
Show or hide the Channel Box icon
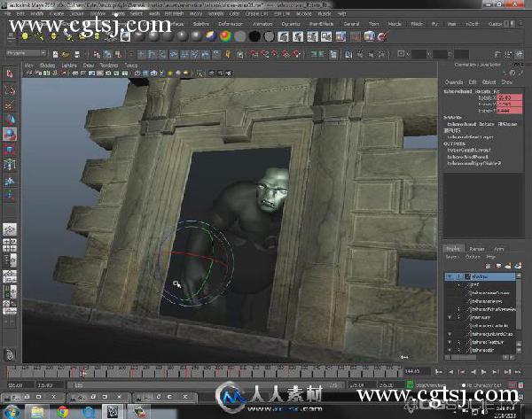tap(519, 55)
